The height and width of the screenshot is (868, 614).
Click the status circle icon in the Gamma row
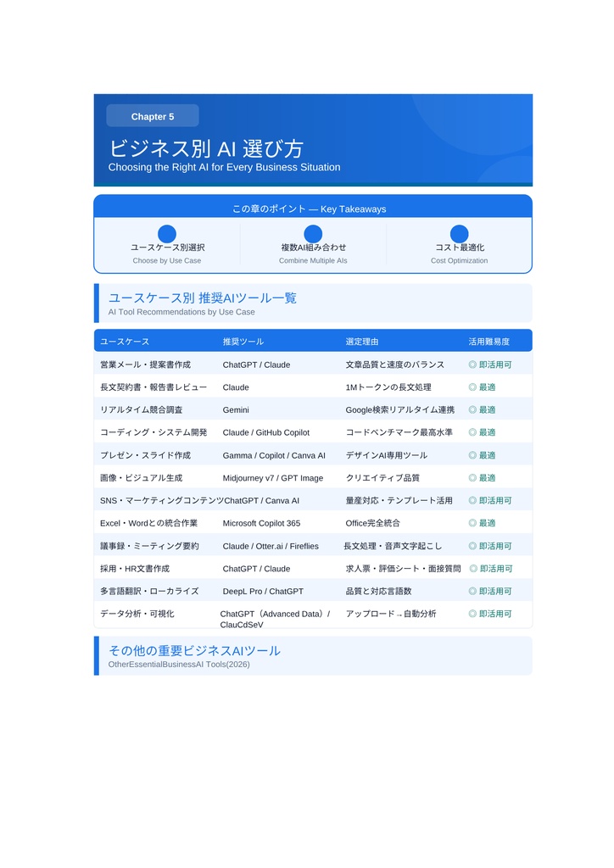(472, 455)
